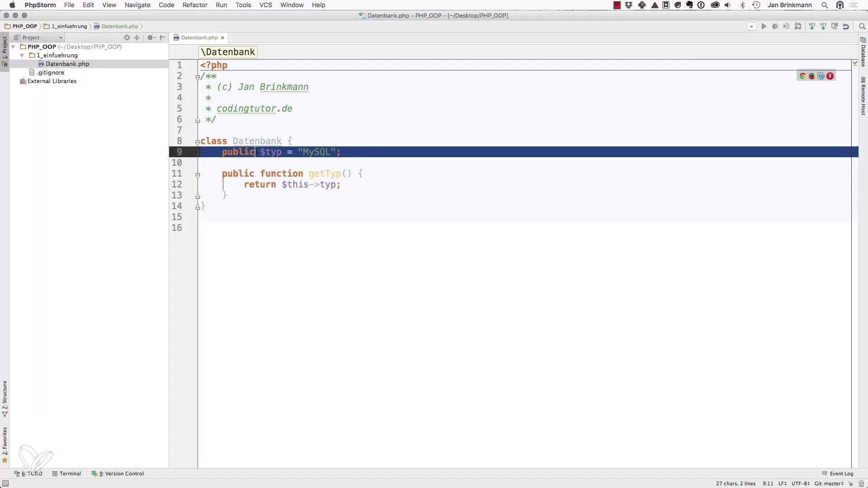868x488 pixels.
Task: Open the Tools menu
Action: 243,5
